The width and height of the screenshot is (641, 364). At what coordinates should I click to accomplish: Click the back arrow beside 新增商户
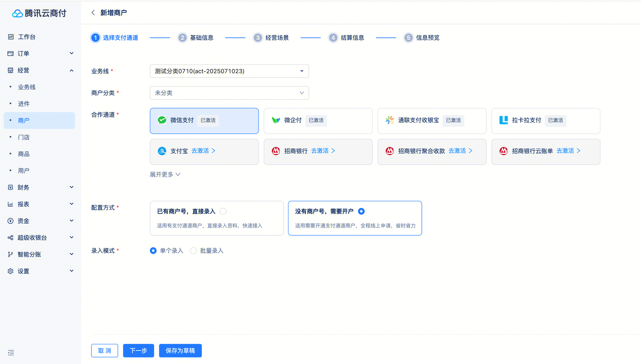pyautogui.click(x=93, y=13)
